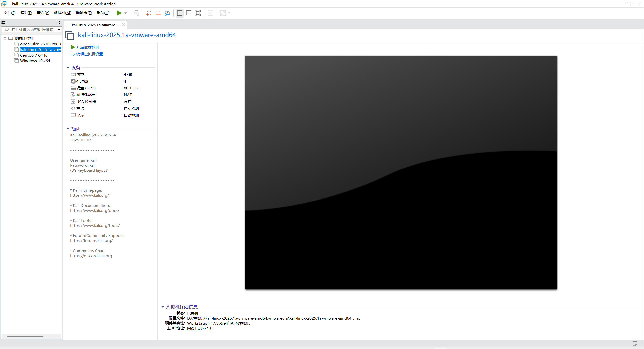This screenshot has width=644, height=349.
Task: Click the 已关机 status value
Action: coord(193,313)
